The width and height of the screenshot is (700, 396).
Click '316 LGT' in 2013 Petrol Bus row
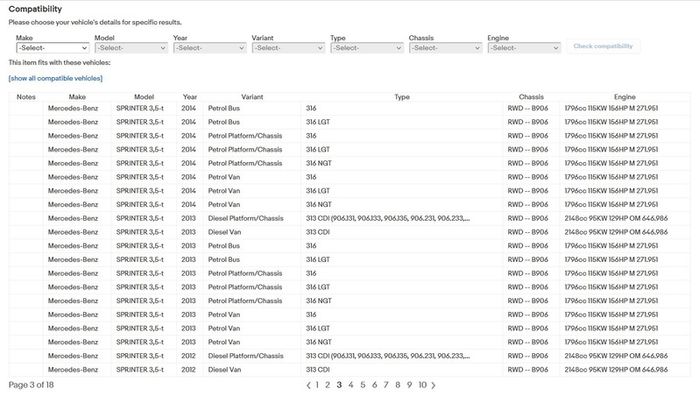point(318,259)
